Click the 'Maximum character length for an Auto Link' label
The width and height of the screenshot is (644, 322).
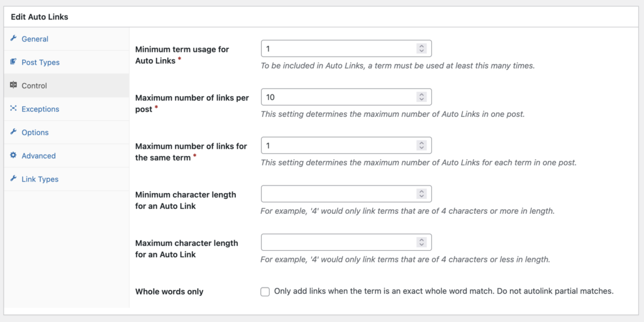[x=186, y=249]
